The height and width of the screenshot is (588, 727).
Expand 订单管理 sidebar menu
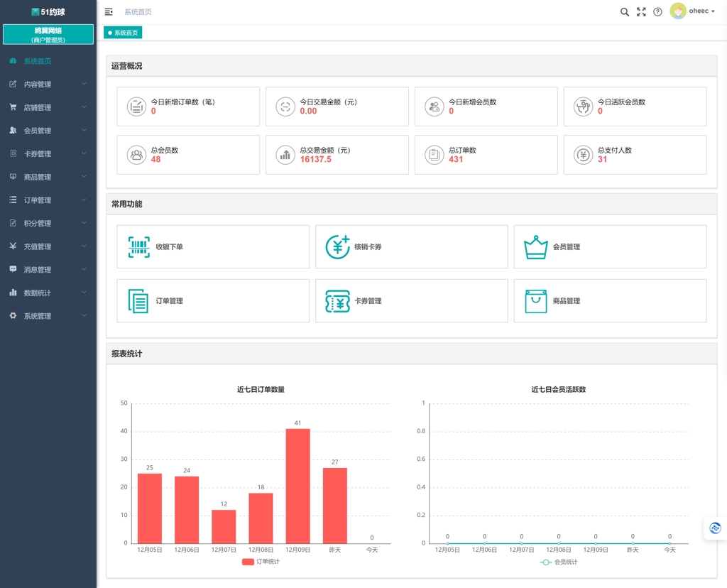[48, 200]
